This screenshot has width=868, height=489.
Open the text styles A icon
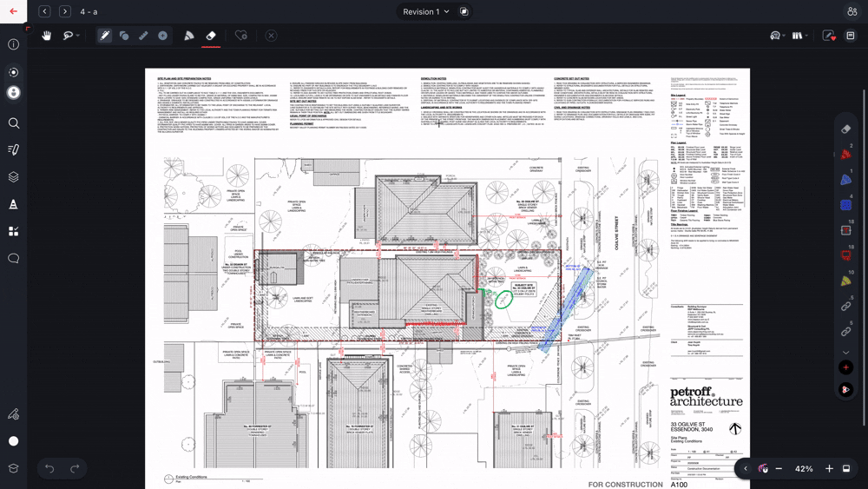tap(13, 204)
